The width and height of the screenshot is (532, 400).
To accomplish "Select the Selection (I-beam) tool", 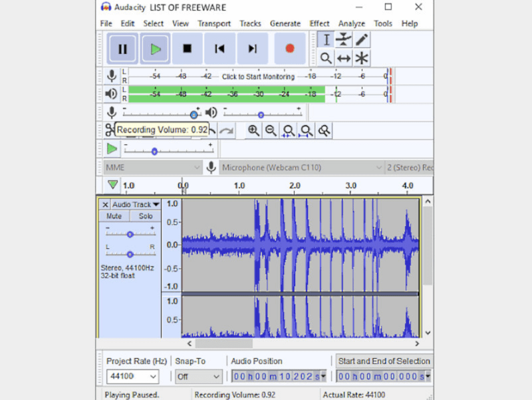I will [x=326, y=40].
